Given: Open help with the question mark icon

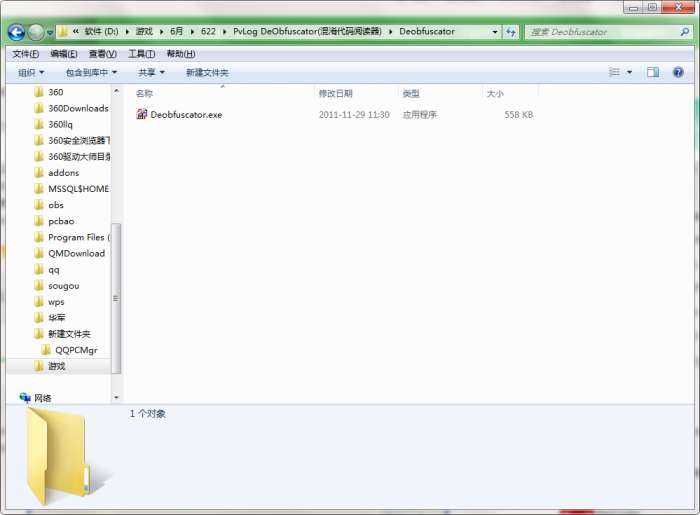Looking at the screenshot, I should (x=678, y=72).
